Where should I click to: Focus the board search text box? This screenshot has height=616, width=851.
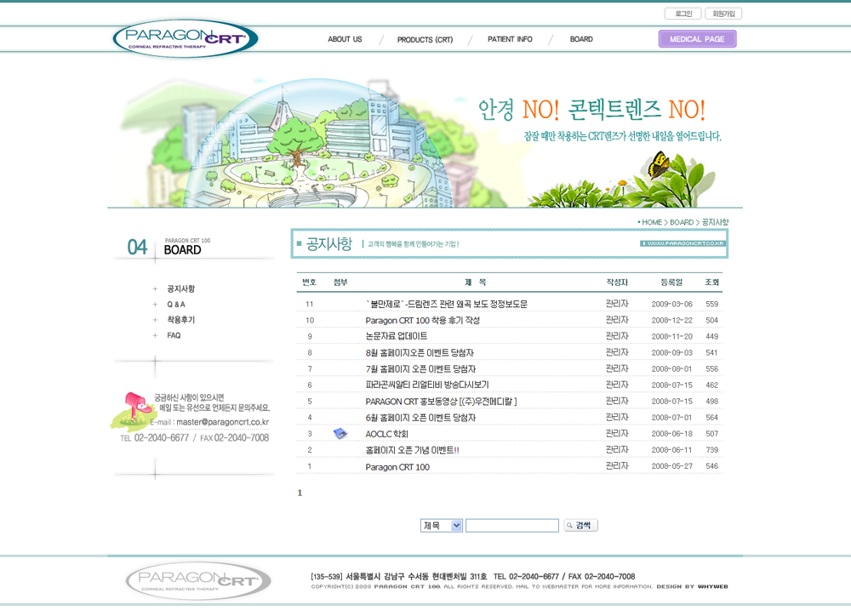[x=511, y=526]
